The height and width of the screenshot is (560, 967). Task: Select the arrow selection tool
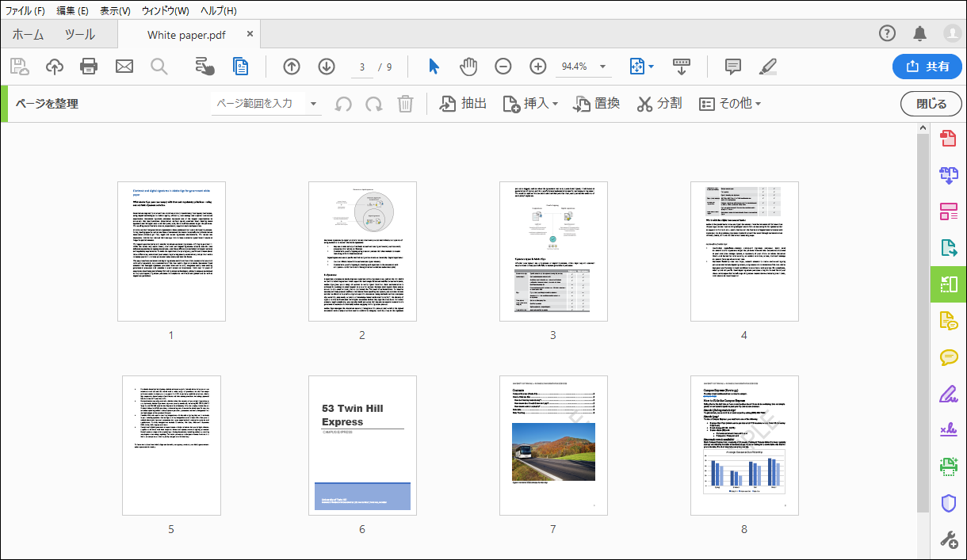pos(434,67)
